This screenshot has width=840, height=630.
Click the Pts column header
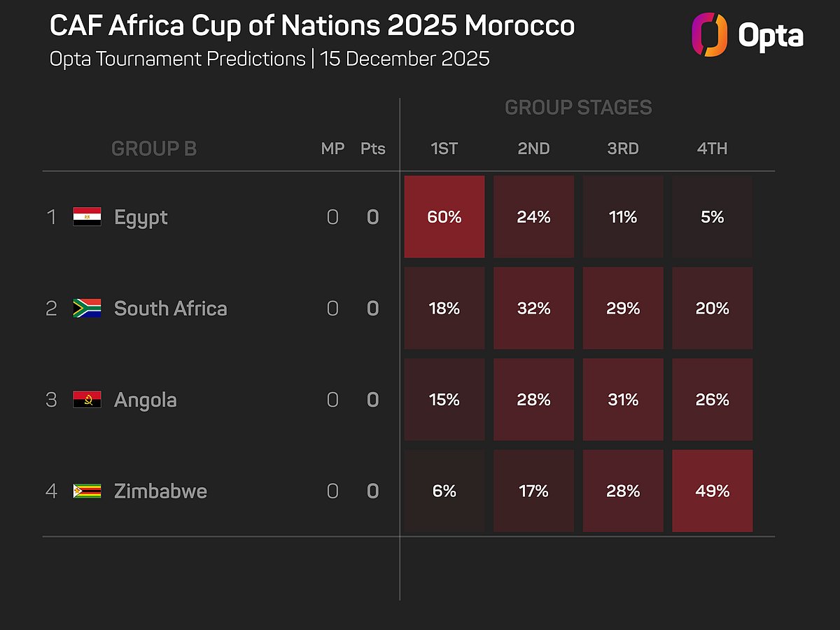tap(372, 148)
